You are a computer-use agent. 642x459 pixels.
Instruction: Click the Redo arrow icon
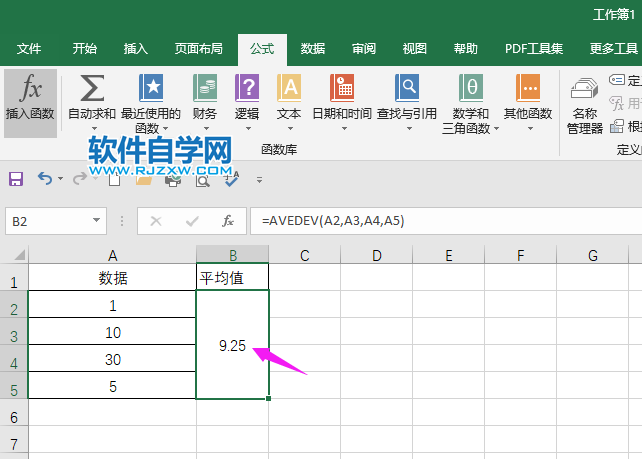80,179
